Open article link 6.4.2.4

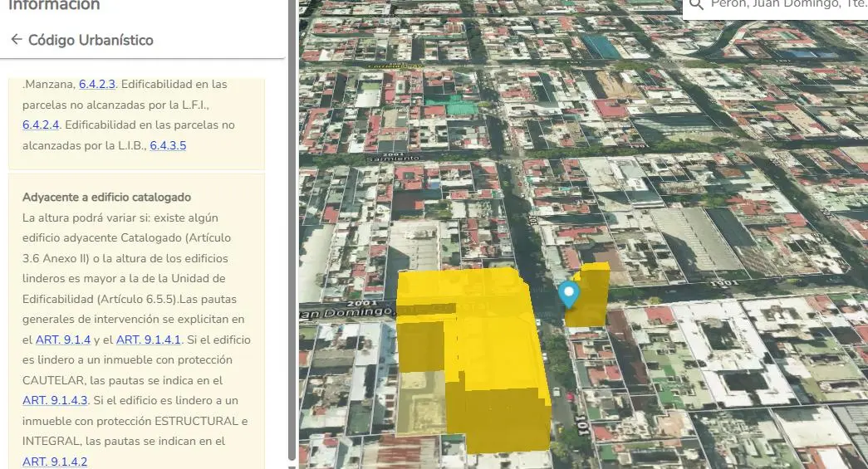(x=41, y=125)
